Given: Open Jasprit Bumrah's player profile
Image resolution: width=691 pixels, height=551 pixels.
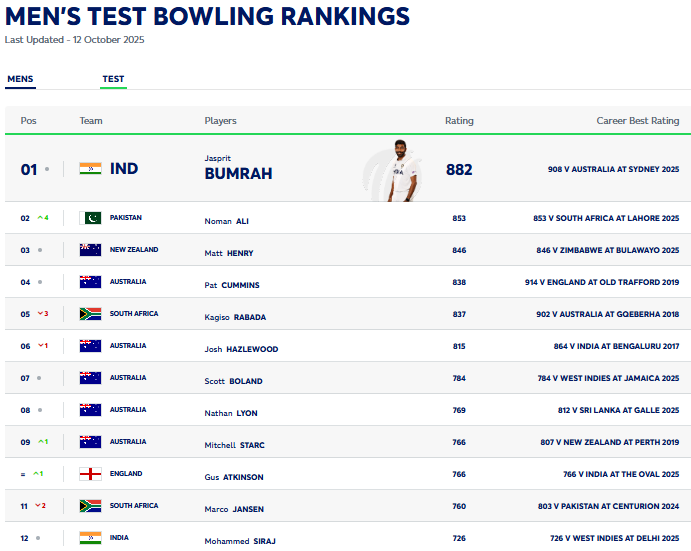Looking at the screenshot, I should click(x=238, y=173).
